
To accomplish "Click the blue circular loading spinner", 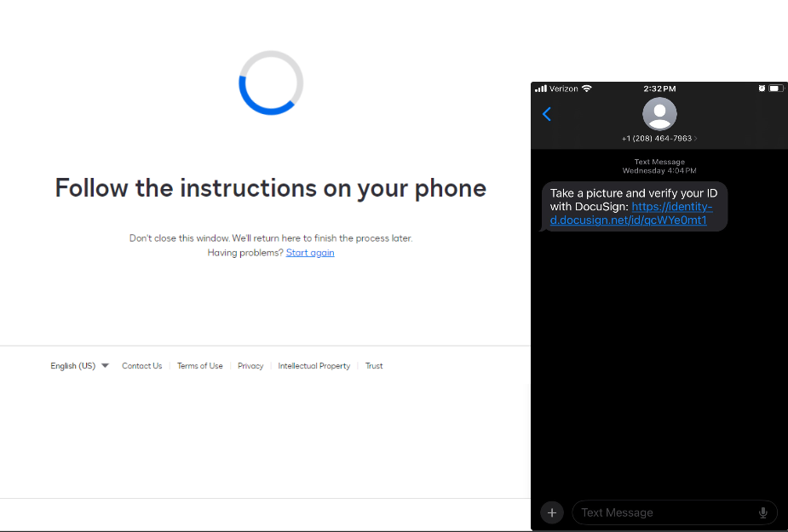I will (271, 83).
